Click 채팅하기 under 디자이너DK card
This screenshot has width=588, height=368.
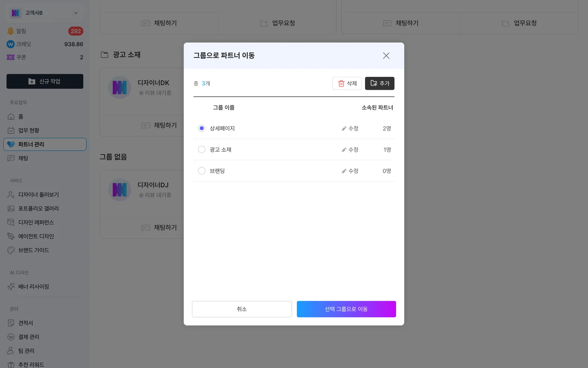click(159, 125)
